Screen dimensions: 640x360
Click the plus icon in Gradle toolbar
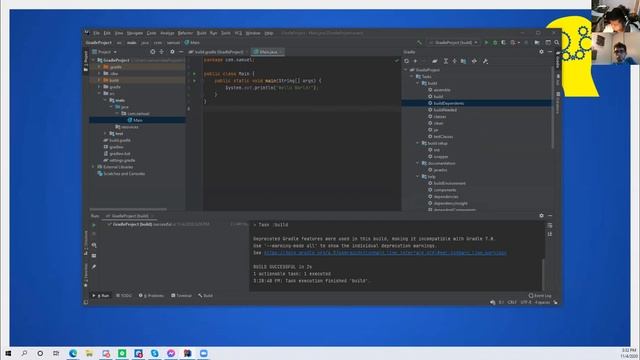click(x=416, y=61)
